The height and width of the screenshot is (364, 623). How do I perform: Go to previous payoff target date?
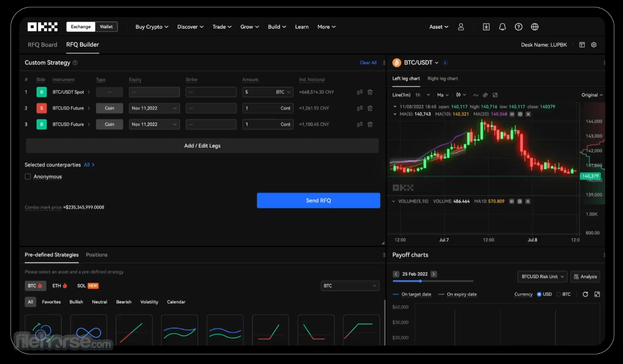pos(396,274)
